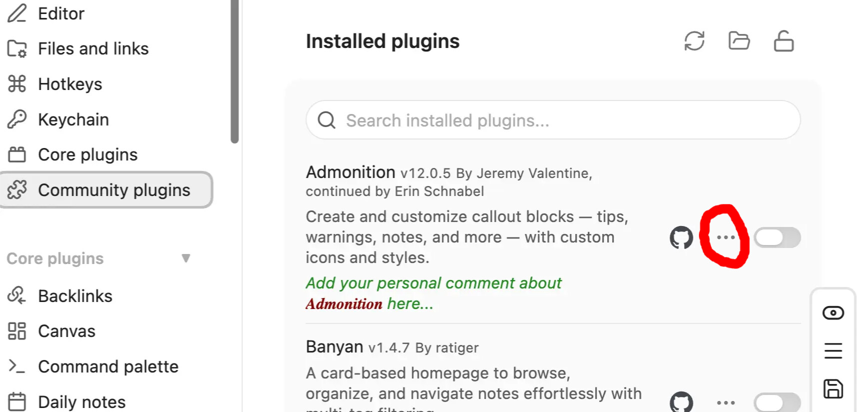Open Admonition's GitHub repository icon
The width and height of the screenshot is (868, 412).
coord(681,237)
